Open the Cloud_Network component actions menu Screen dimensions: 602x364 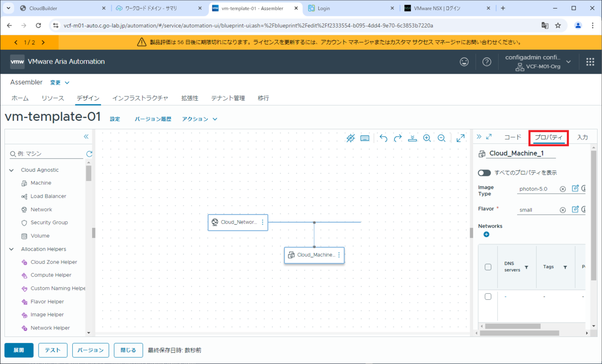point(262,222)
